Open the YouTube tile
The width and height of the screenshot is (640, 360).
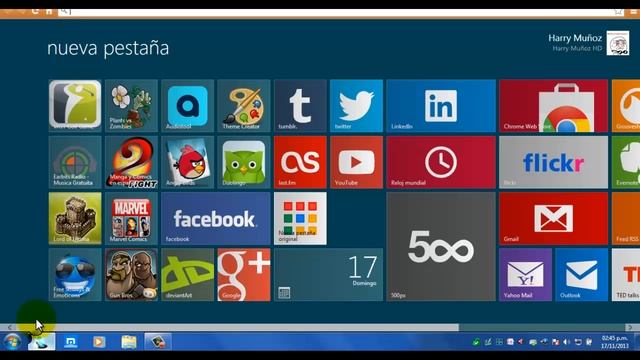point(357,162)
